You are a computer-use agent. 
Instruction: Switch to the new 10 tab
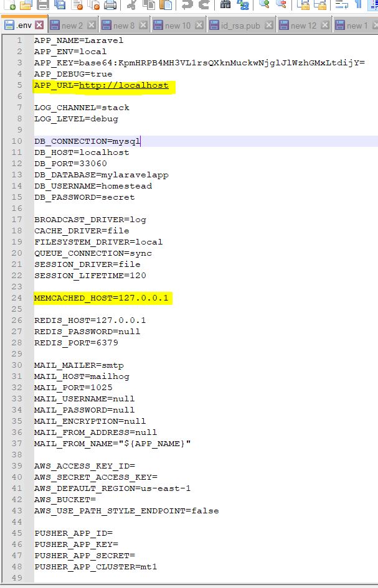point(177,26)
